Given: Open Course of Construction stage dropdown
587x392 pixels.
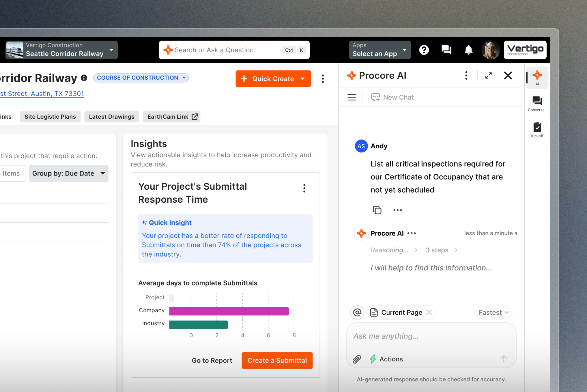Looking at the screenshot, I should tap(141, 78).
